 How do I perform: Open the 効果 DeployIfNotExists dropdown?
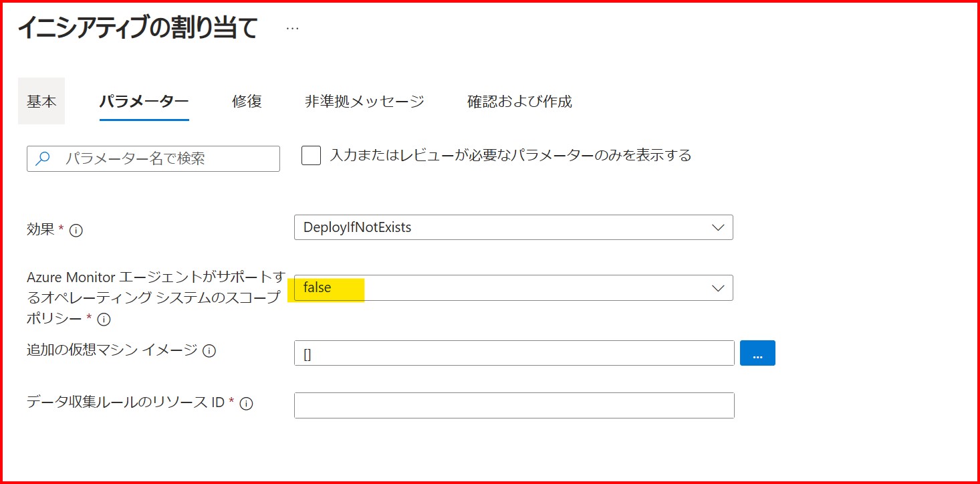click(513, 227)
